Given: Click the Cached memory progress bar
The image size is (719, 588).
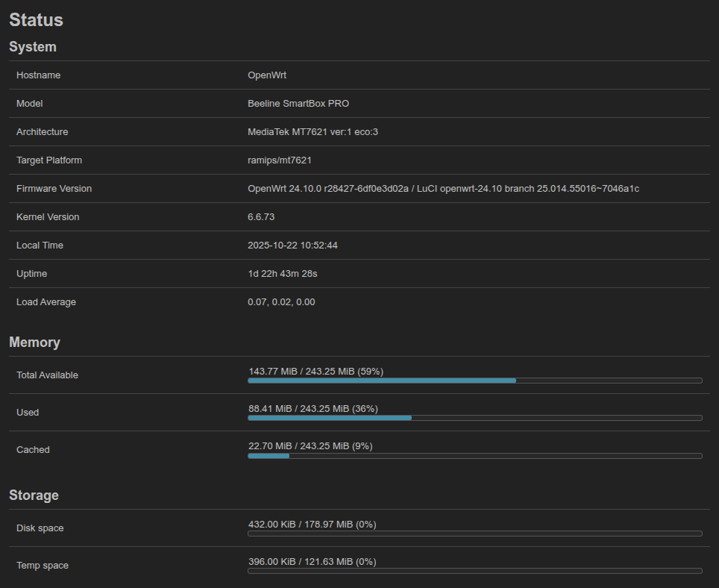Looking at the screenshot, I should coord(474,455).
